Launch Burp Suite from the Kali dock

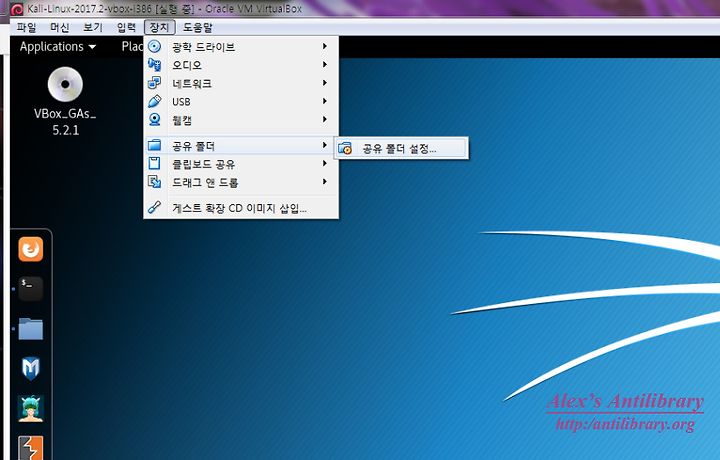point(31,448)
